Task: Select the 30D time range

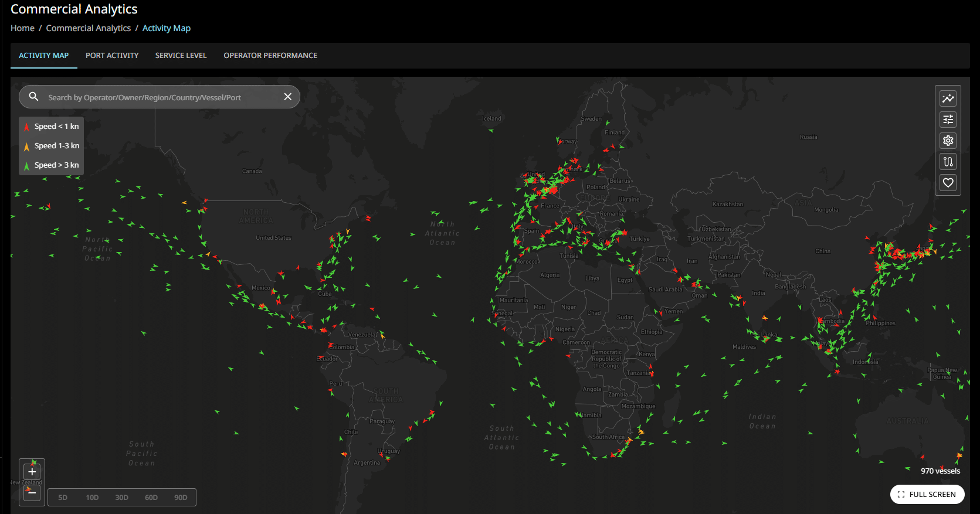Action: (121, 498)
